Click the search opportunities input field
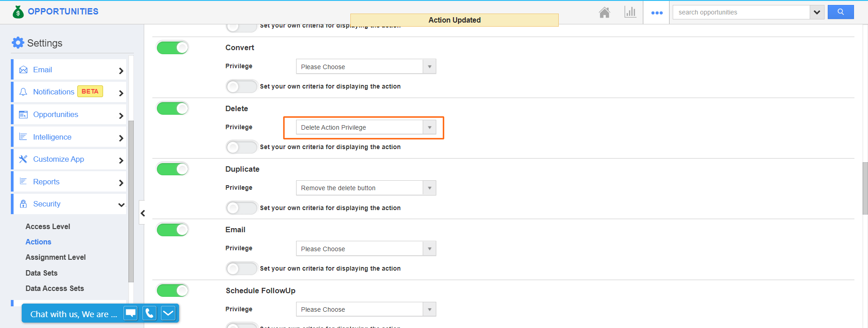 tap(741, 12)
